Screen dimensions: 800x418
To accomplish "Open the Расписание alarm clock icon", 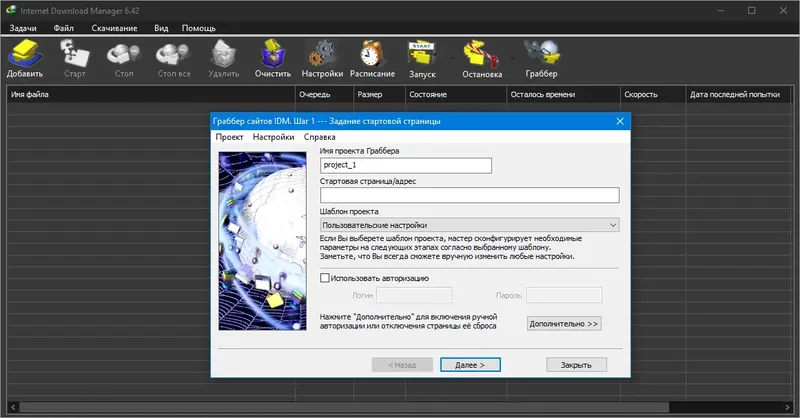I will pos(371,54).
